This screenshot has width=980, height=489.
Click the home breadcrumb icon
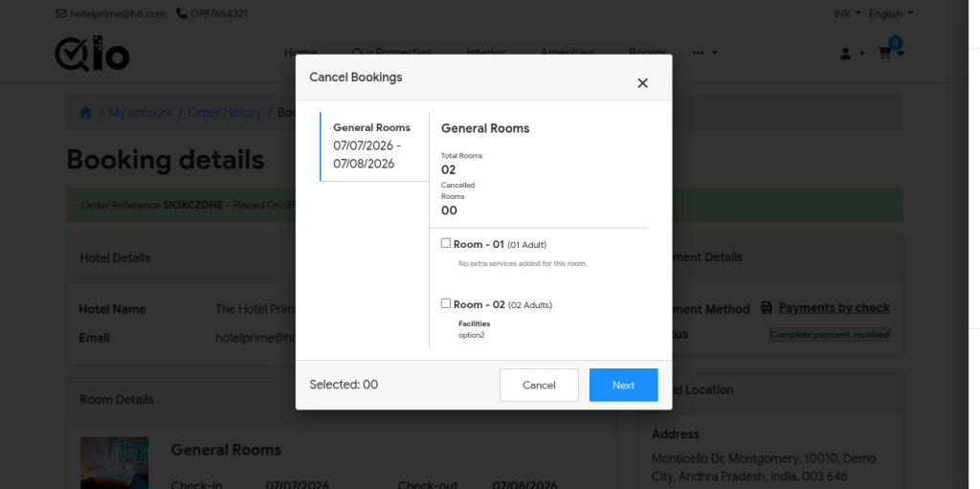pos(85,113)
